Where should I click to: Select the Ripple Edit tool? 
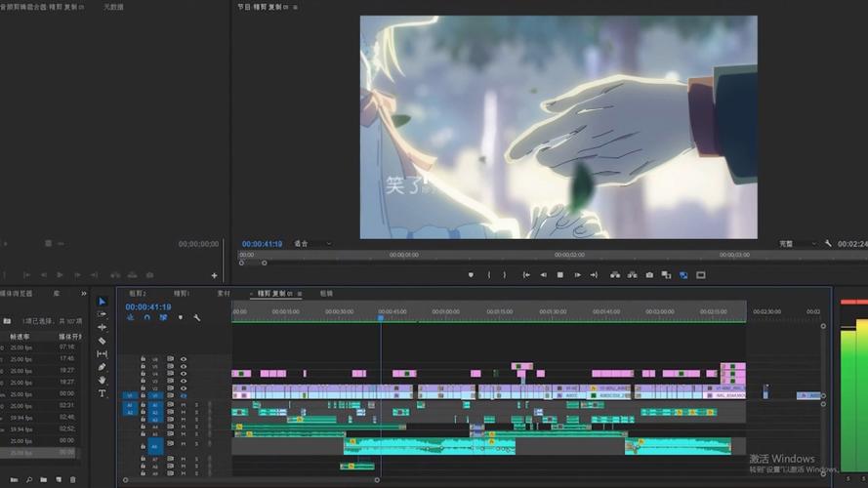click(x=102, y=328)
